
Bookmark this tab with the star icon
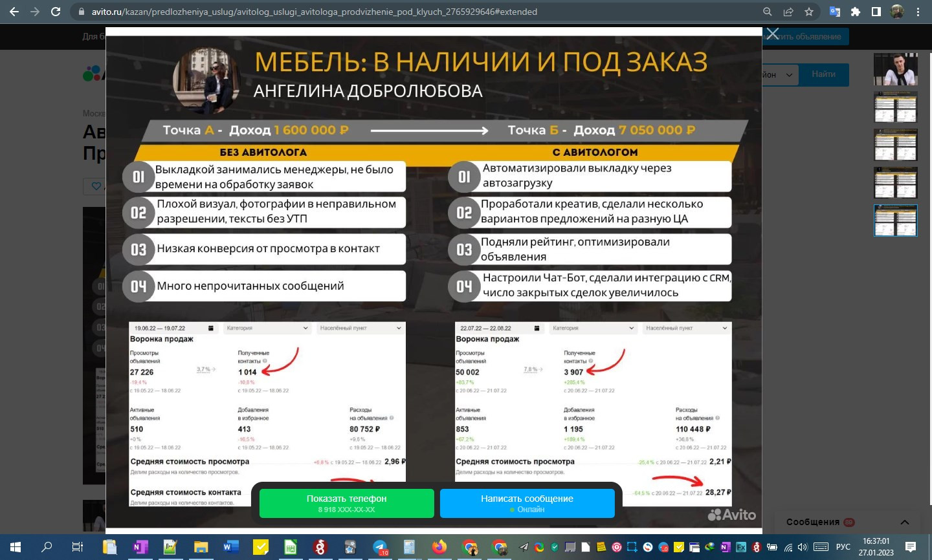pyautogui.click(x=808, y=12)
